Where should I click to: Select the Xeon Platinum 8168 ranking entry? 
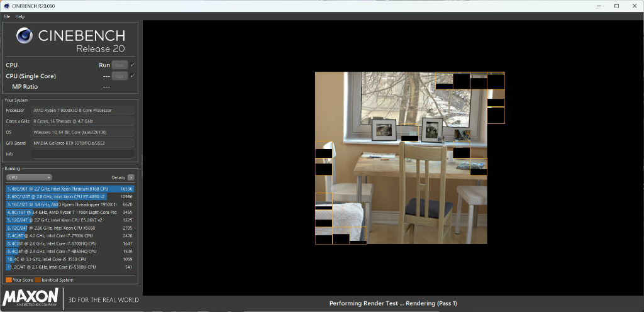70,189
